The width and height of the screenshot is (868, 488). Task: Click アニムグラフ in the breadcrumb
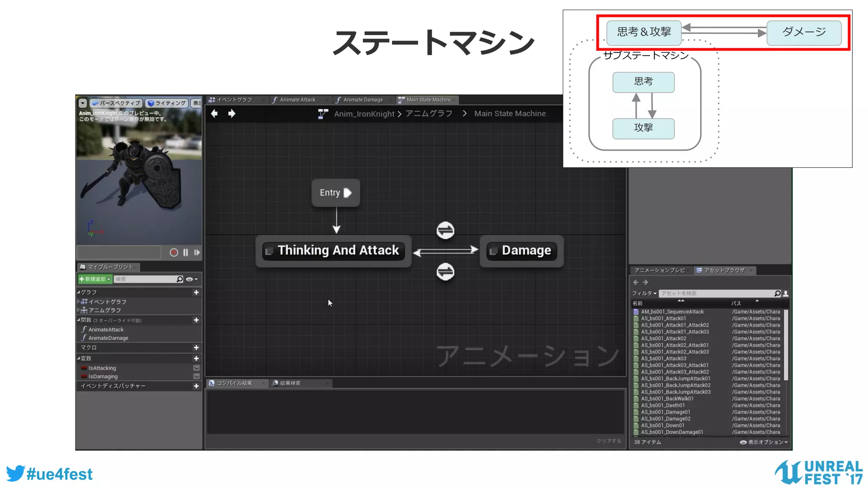tap(429, 114)
